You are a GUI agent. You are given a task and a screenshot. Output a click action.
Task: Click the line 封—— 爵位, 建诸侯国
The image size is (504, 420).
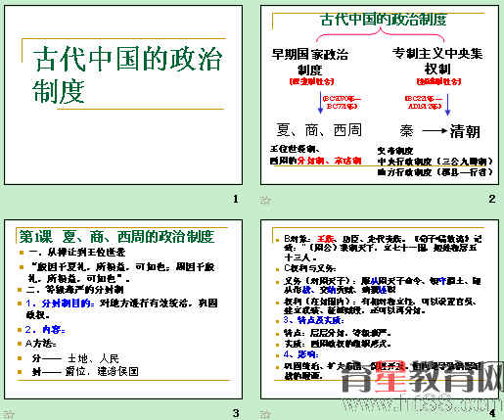[x=85, y=371]
